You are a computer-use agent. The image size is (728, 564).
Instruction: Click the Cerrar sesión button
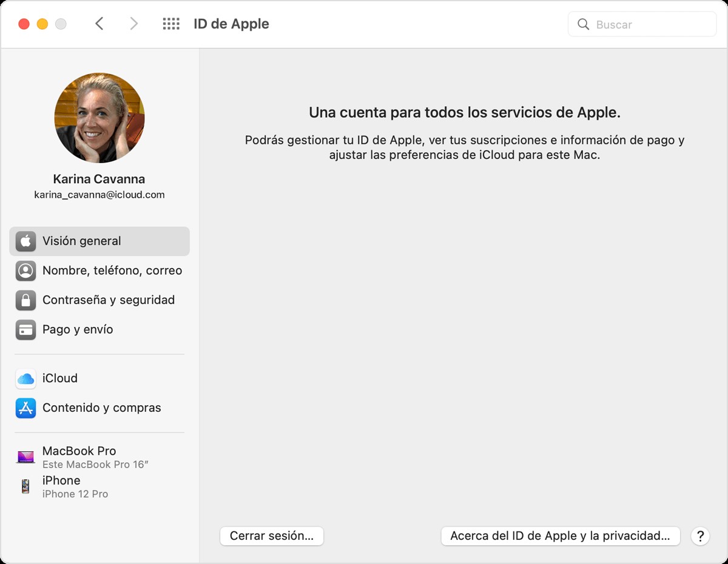click(x=272, y=536)
